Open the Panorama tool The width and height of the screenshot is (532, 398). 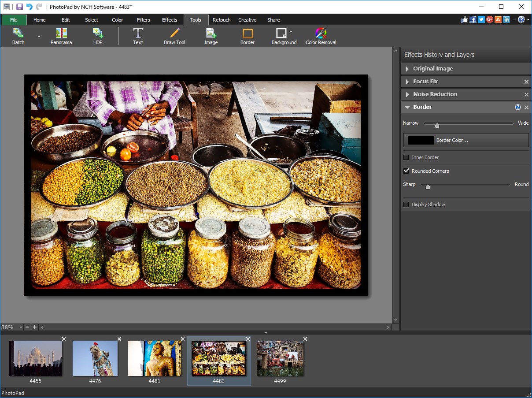61,36
